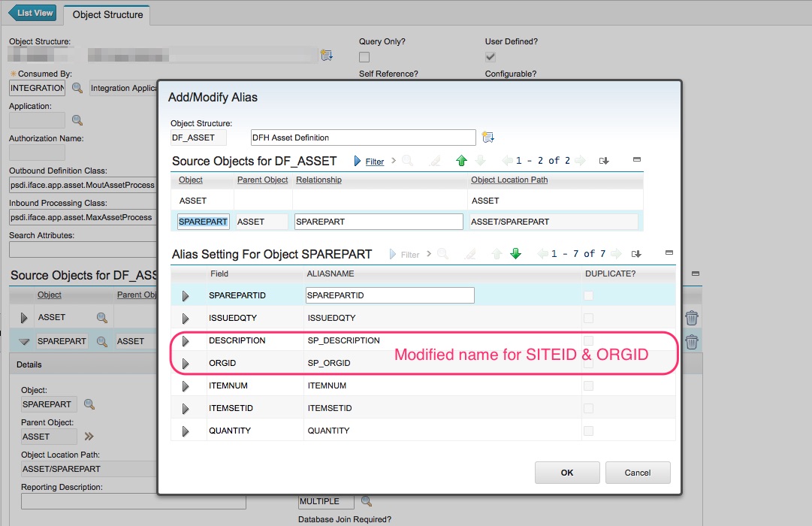Screen dimensions: 812x526
Task: Sort by Object Location Path column header
Action: point(509,180)
